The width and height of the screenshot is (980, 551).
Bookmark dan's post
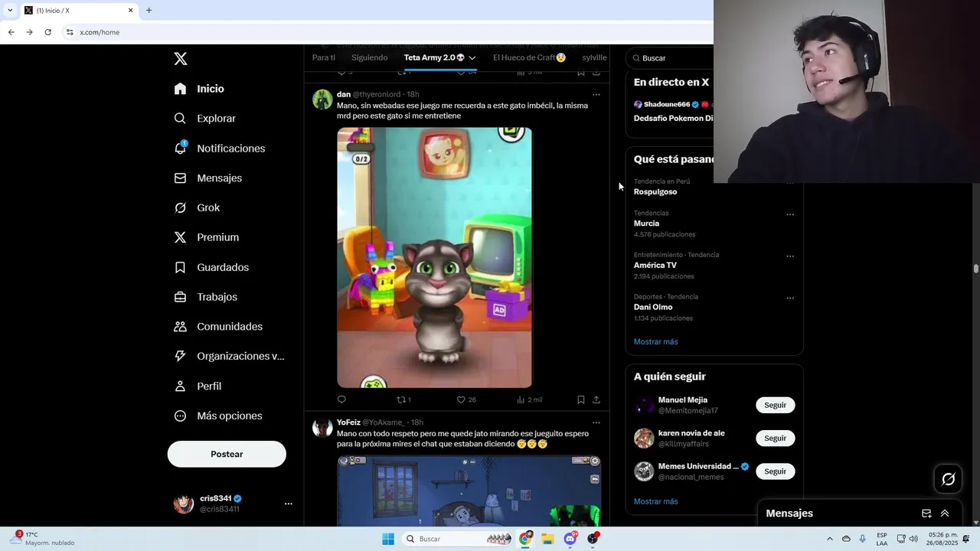(x=581, y=399)
